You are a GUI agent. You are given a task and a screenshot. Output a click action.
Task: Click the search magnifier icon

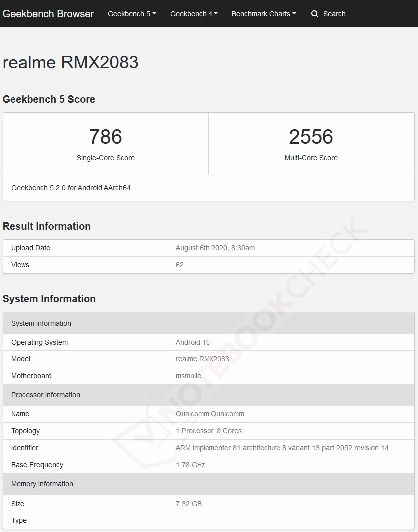click(x=315, y=14)
